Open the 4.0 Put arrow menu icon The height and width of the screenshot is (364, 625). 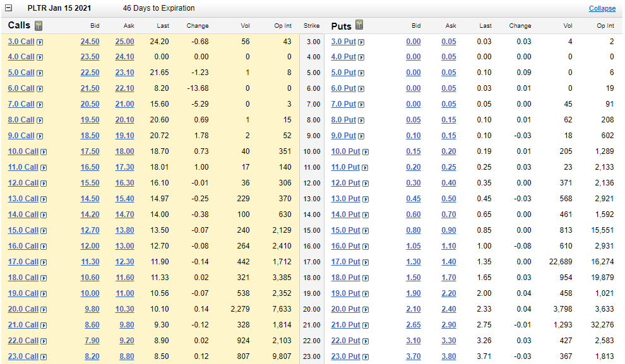(x=361, y=57)
